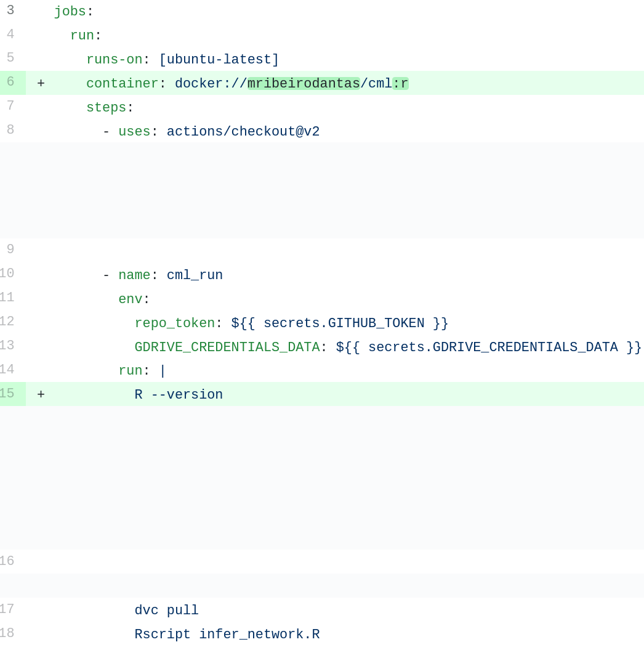The width and height of the screenshot is (644, 650).
Task: Click 'actions/checkout@v2' text
Action: [x=243, y=132]
